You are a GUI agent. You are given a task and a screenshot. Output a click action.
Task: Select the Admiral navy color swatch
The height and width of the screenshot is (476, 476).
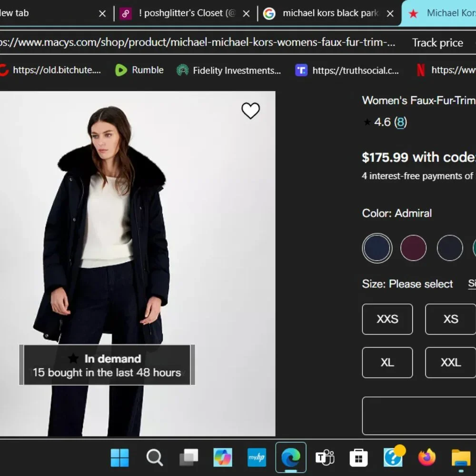click(x=377, y=248)
